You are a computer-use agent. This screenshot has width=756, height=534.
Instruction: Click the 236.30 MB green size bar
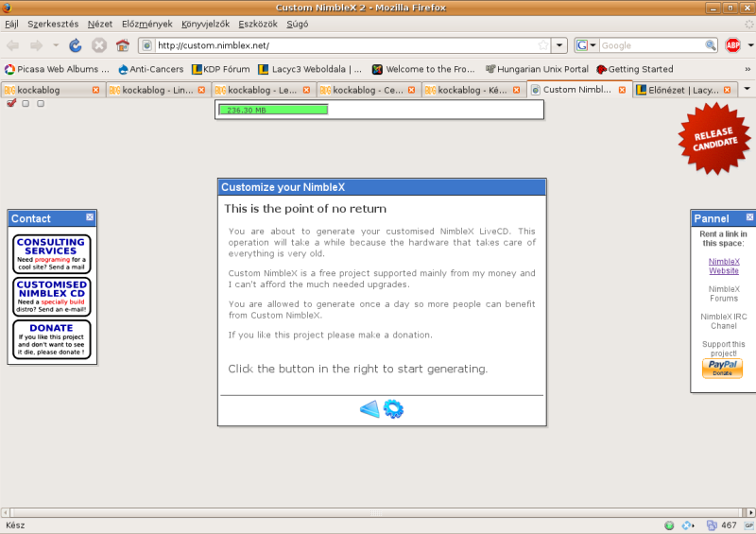[273, 110]
